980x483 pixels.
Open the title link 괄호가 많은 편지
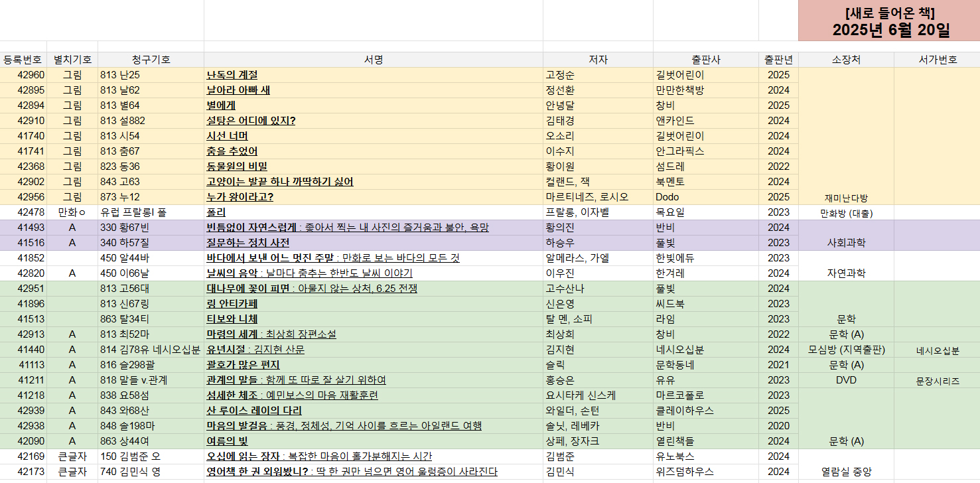pos(243,365)
